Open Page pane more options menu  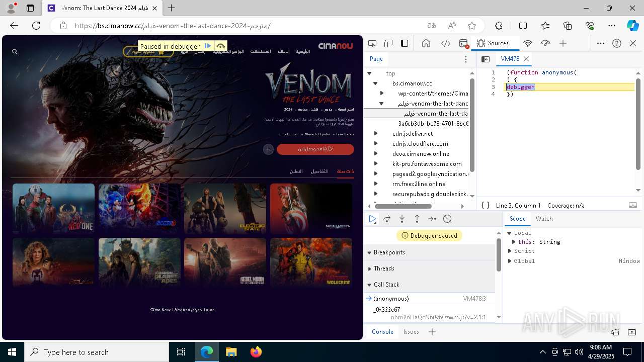[x=466, y=59]
